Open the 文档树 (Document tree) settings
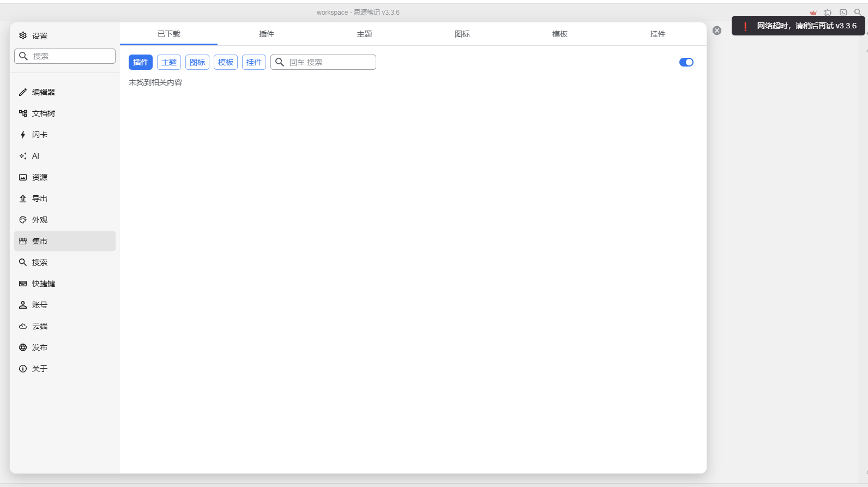Viewport: 868px width, 487px height. click(x=44, y=113)
